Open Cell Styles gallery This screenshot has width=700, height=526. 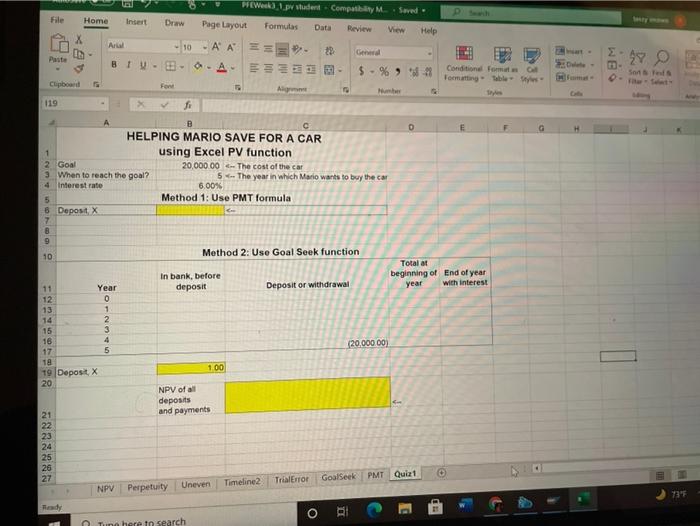point(531,66)
